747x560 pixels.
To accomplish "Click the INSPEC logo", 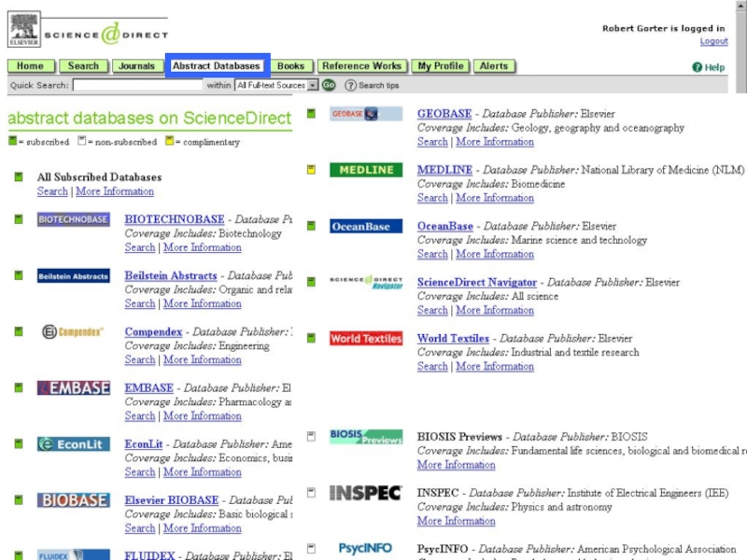I will click(366, 493).
